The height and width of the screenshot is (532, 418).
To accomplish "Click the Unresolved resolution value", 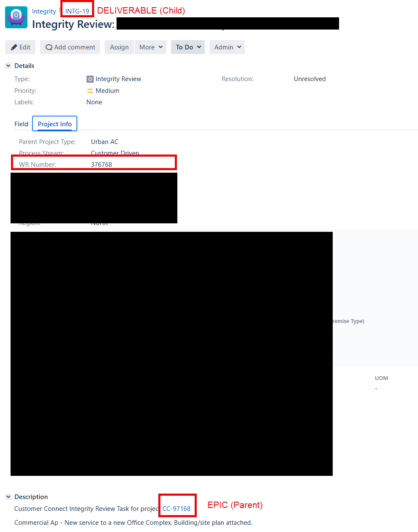I will [310, 79].
